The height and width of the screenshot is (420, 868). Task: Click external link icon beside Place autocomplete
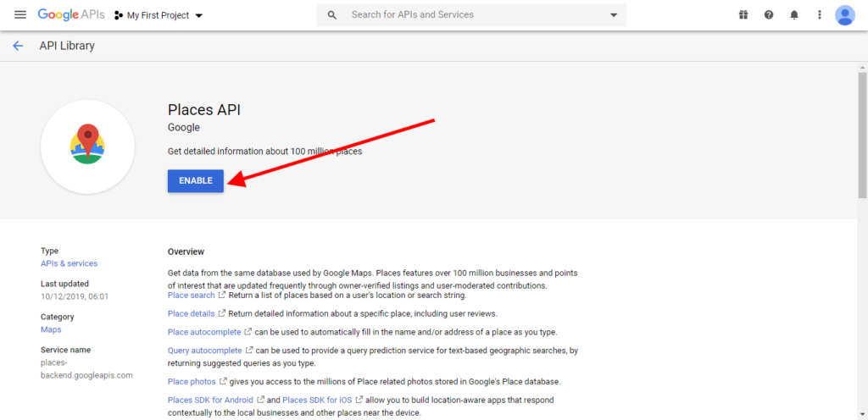point(248,332)
